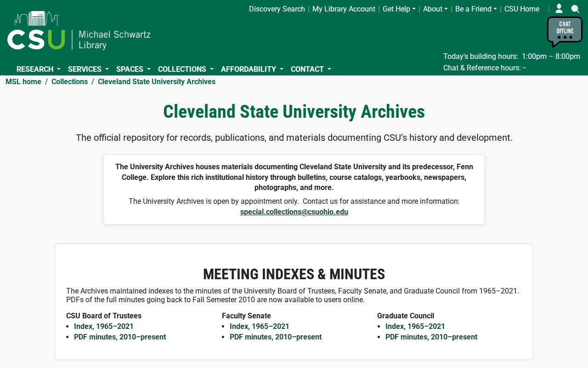Click Cleveland State University Archives breadcrumb
The height and width of the screenshot is (368, 588).
pos(157,81)
